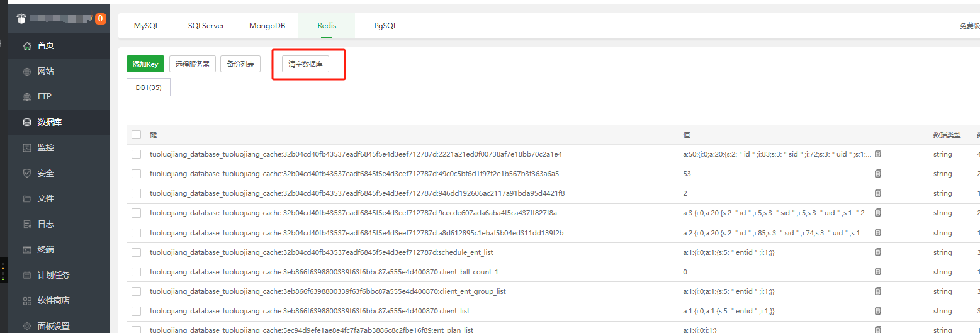980x333 pixels.
Task: Switch to the PgSQL tab
Action: [x=385, y=26]
